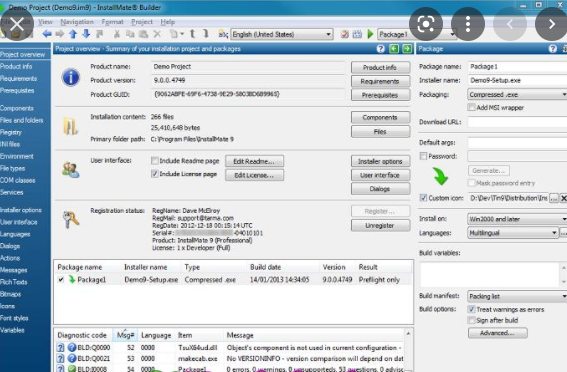
Task: Open the three-dot more options overlay
Action: coord(468,24)
